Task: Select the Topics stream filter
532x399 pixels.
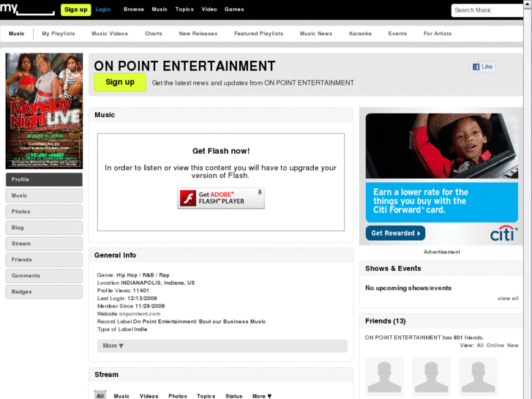Action: [206, 396]
